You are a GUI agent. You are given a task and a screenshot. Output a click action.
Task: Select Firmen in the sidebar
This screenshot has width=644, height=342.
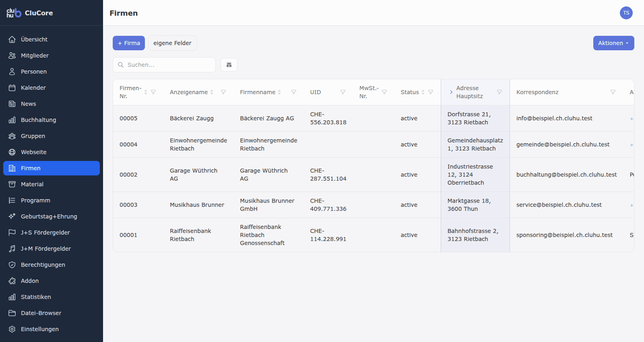pos(52,168)
